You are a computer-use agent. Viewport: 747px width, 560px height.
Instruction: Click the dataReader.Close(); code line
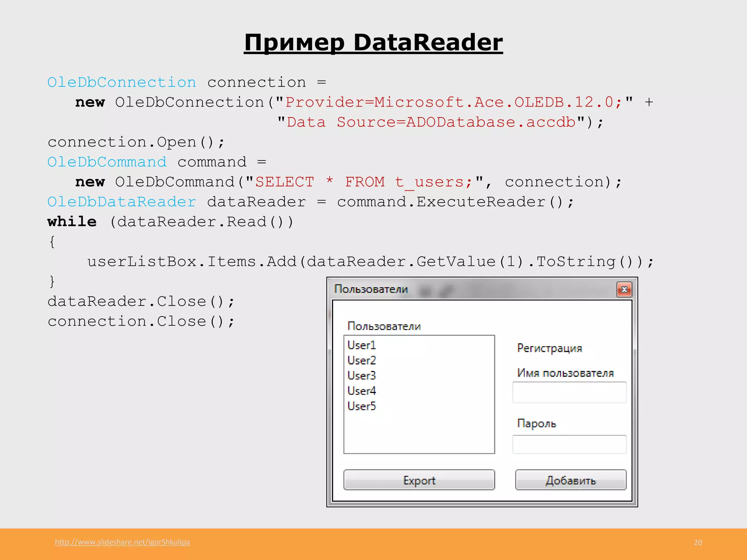click(141, 302)
